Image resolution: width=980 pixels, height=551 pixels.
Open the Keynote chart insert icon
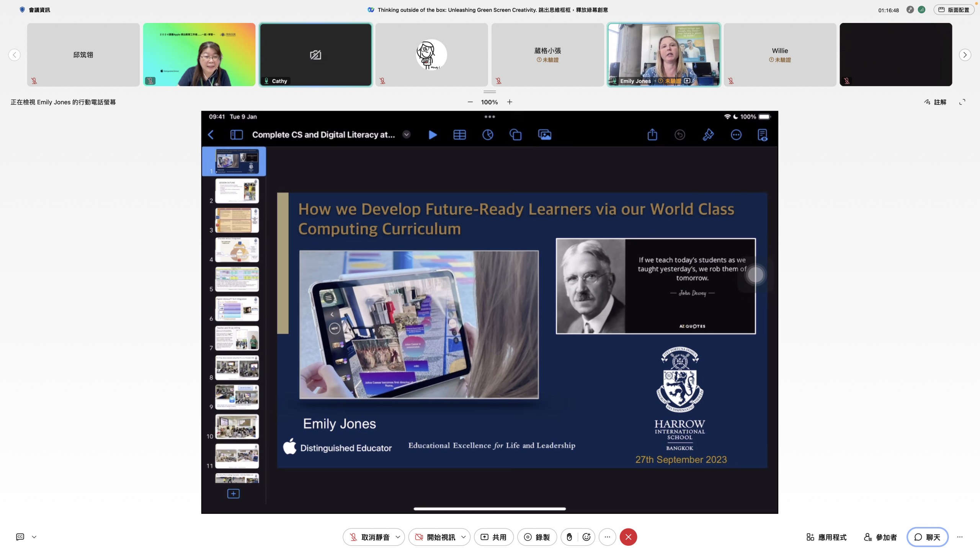click(x=488, y=135)
